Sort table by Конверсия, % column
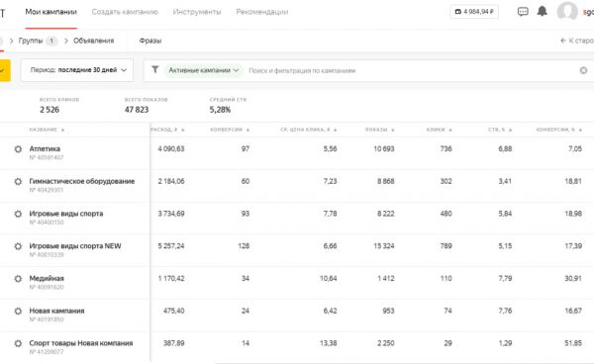Screen dimensions: 594x364 pos(558,130)
